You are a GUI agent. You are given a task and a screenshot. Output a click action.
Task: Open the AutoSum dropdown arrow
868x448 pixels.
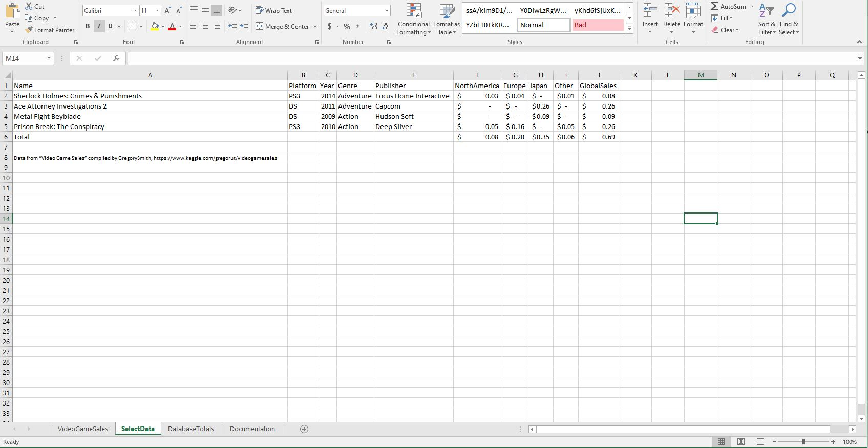(x=752, y=7)
